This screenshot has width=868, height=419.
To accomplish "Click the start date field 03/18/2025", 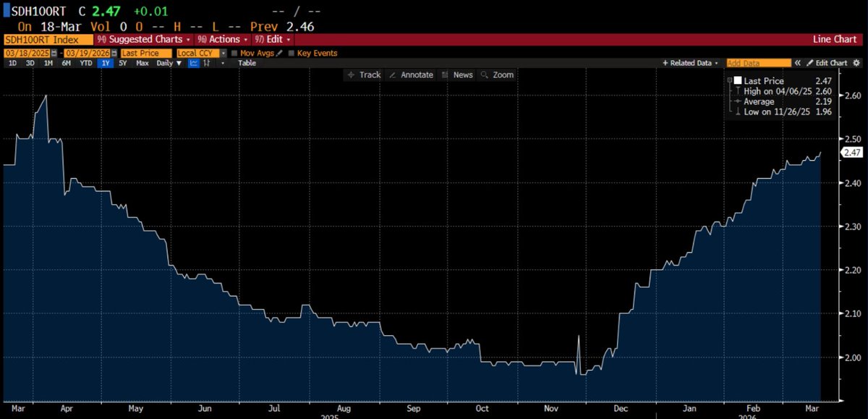I will coord(27,54).
